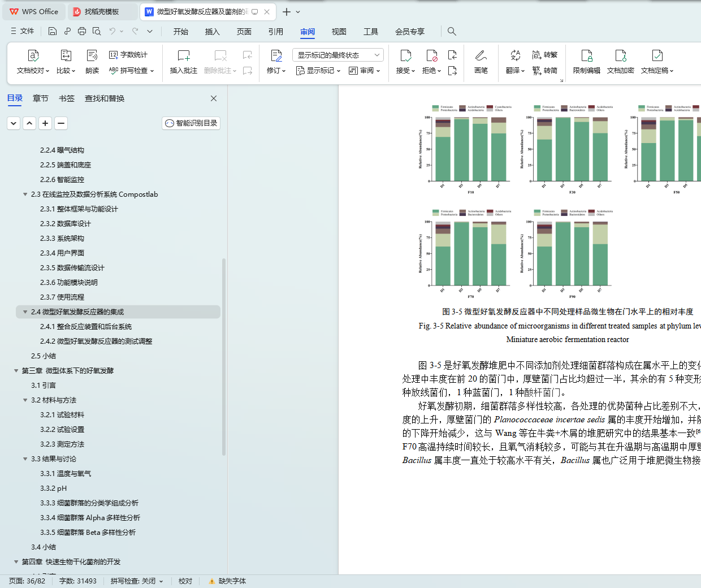Go to next revision icon
The width and height of the screenshot is (701, 588).
pos(452,71)
